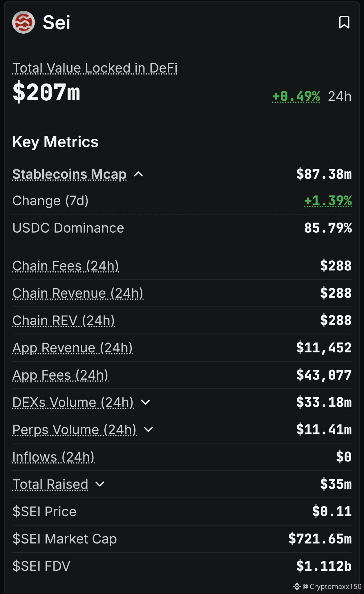Click the +1.39% 7d change value
364x594 pixels.
click(x=328, y=201)
